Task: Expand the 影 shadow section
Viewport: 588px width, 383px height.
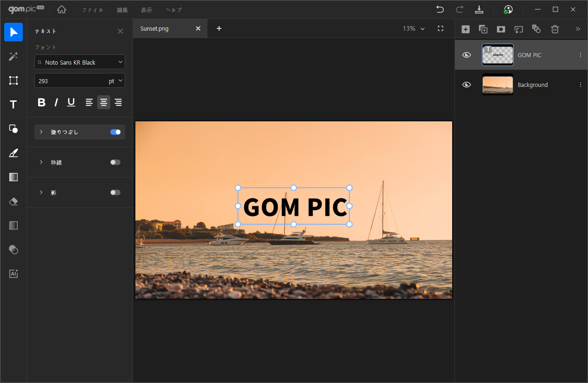Action: click(x=41, y=192)
